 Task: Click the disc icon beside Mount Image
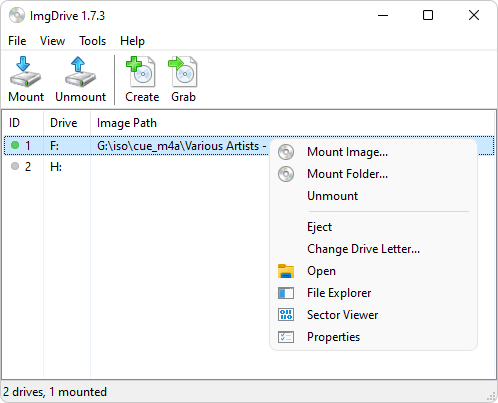(286, 152)
